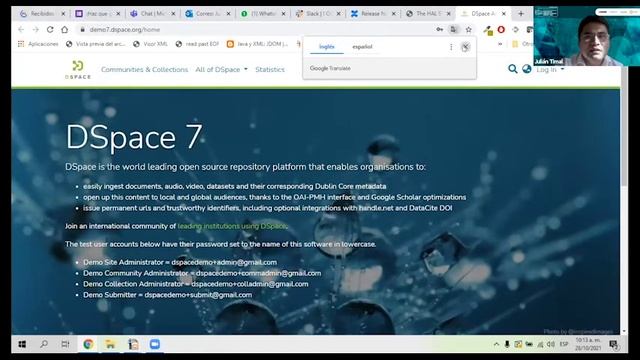Reload the page with the refresh icon
The image size is (640, 360).
click(50, 29)
